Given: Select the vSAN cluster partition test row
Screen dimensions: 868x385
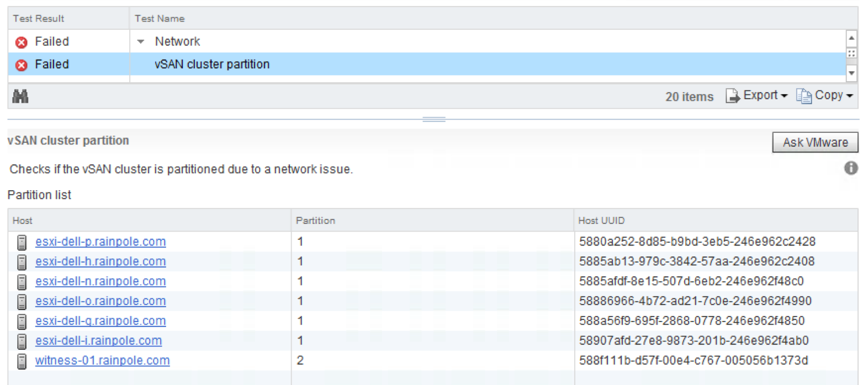Looking at the screenshot, I should click(427, 65).
